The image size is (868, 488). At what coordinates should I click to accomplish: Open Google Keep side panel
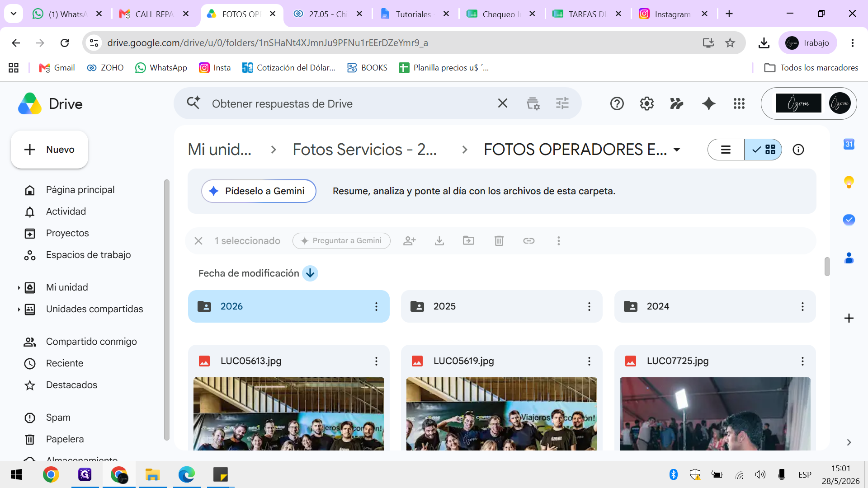point(849,182)
